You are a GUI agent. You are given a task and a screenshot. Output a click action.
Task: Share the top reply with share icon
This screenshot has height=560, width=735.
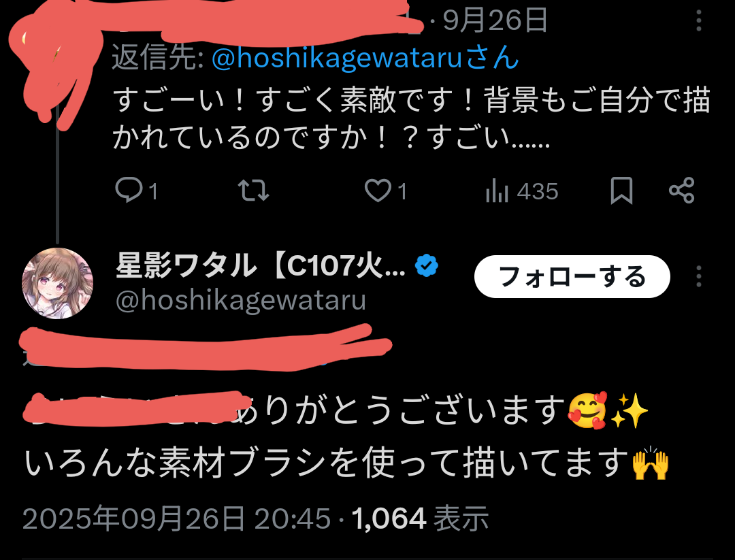pos(681,191)
